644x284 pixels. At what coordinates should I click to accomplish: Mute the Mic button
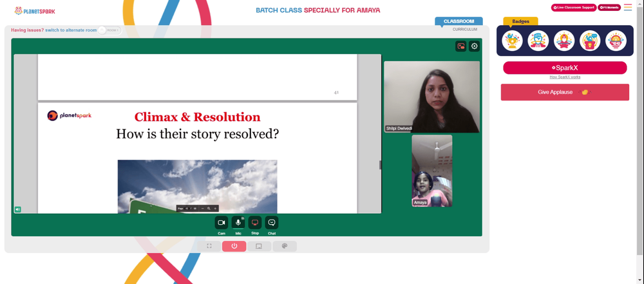(238, 223)
